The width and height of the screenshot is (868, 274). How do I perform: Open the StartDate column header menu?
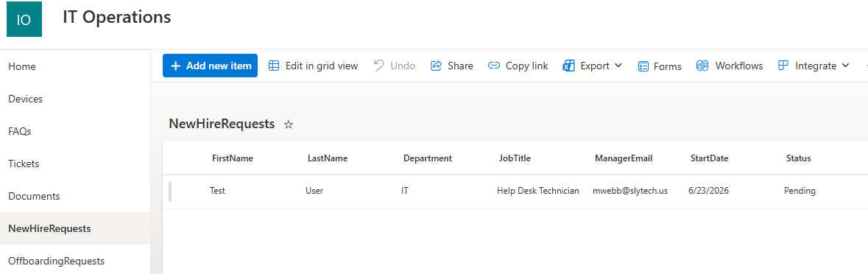(709, 158)
